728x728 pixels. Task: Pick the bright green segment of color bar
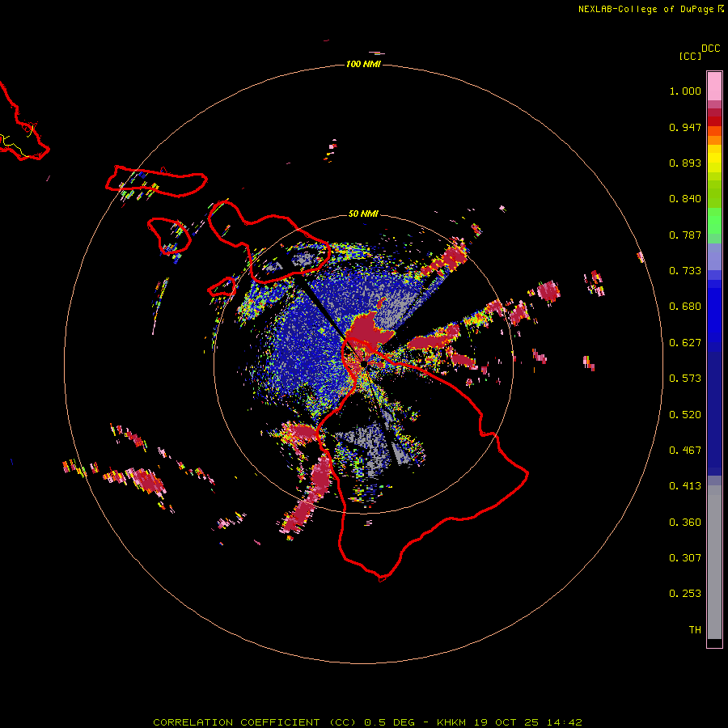[x=714, y=221]
